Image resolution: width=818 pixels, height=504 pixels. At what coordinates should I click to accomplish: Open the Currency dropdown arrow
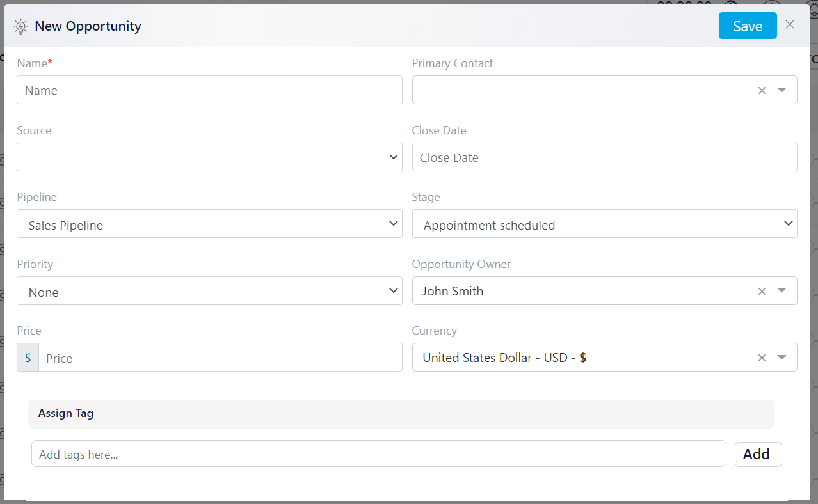click(782, 358)
